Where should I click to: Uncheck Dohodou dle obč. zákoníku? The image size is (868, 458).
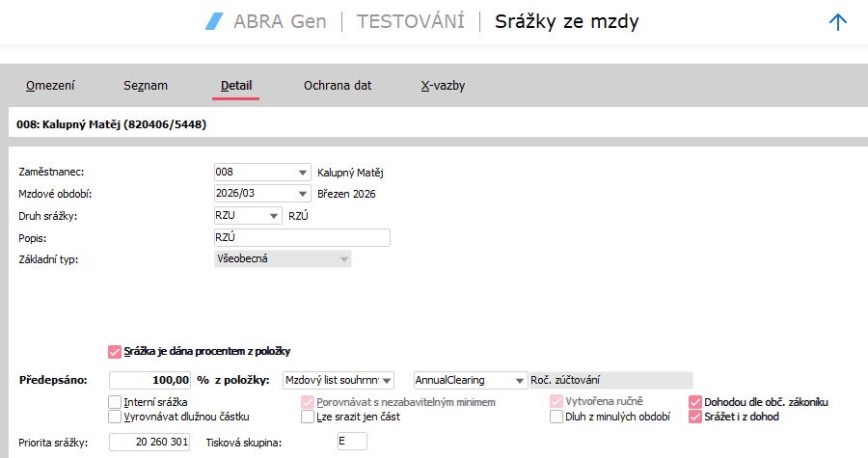[695, 402]
